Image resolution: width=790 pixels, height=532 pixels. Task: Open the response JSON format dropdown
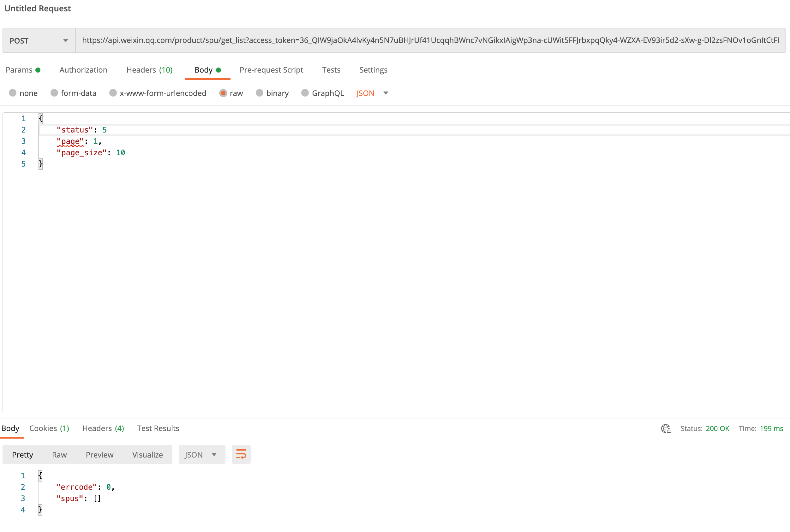(201, 455)
